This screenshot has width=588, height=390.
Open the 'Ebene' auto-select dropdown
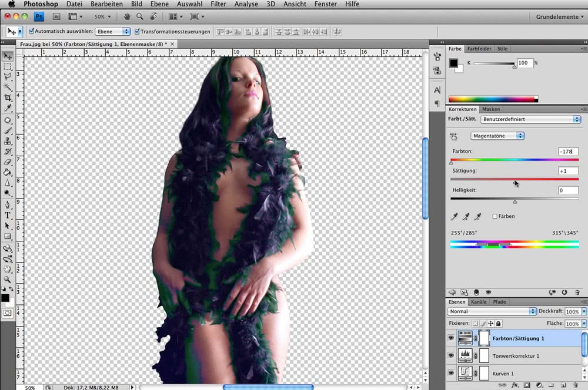[x=113, y=32]
